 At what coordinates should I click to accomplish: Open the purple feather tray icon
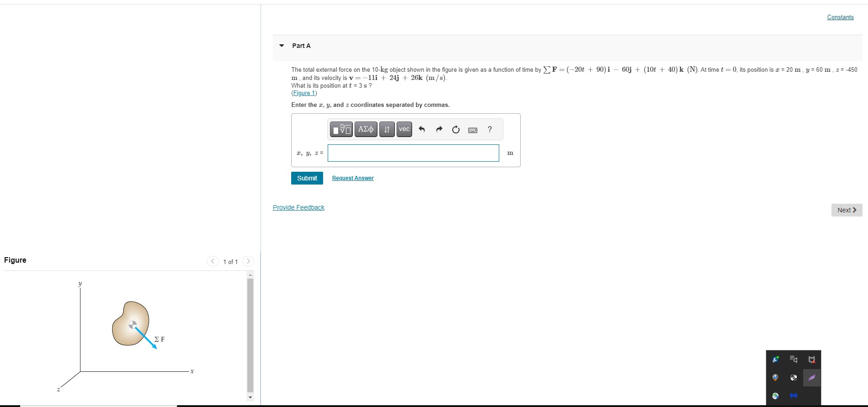click(x=812, y=378)
